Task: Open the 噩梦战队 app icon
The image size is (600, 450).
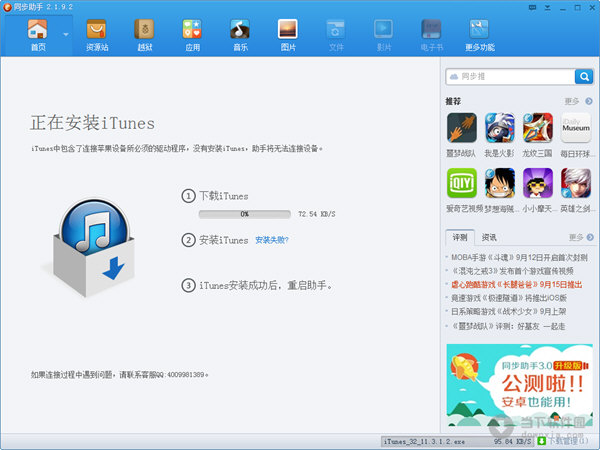Action: (461, 128)
